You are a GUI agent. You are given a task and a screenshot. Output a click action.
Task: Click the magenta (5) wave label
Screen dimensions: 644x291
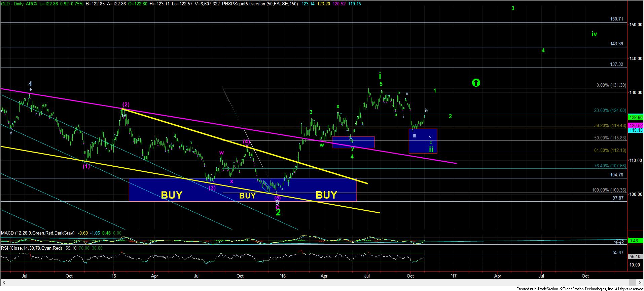(278, 198)
